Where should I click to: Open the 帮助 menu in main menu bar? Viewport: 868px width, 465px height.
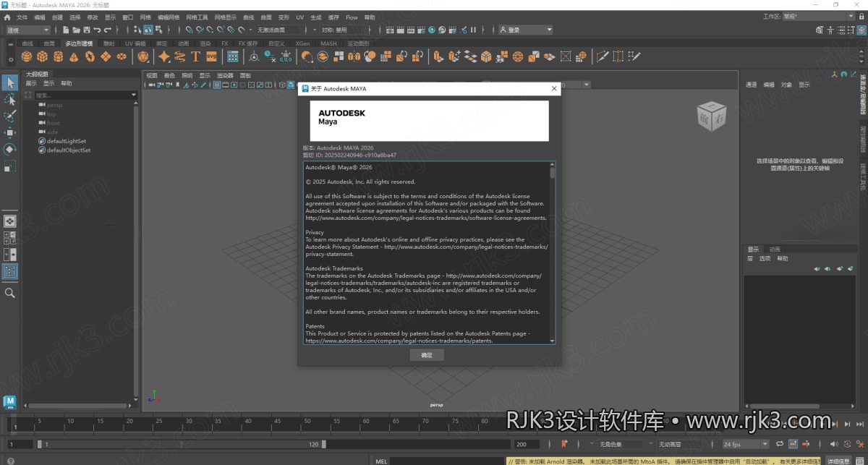pyautogui.click(x=370, y=17)
